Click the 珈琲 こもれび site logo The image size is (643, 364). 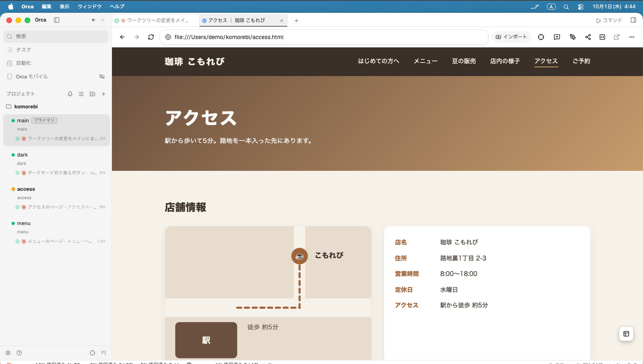(x=195, y=61)
